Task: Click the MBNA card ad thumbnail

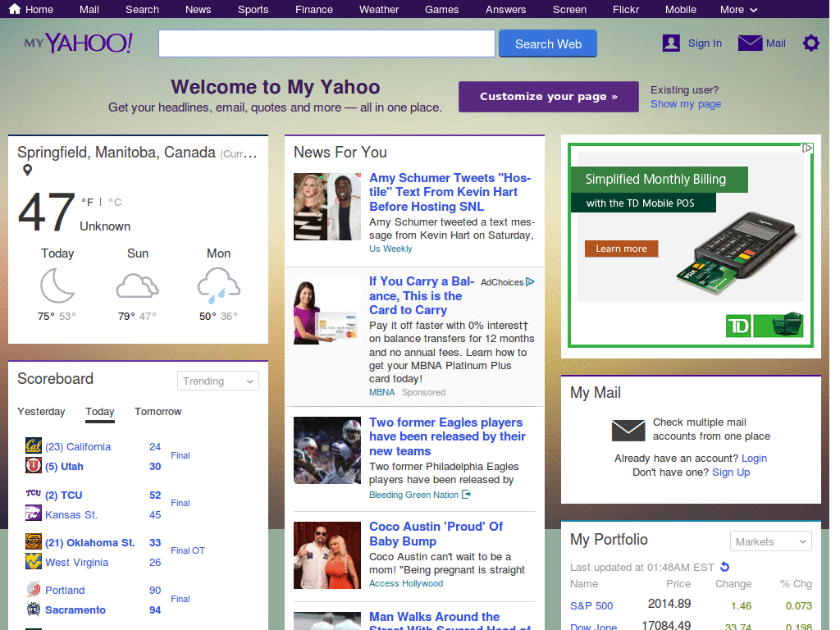Action: point(327,311)
